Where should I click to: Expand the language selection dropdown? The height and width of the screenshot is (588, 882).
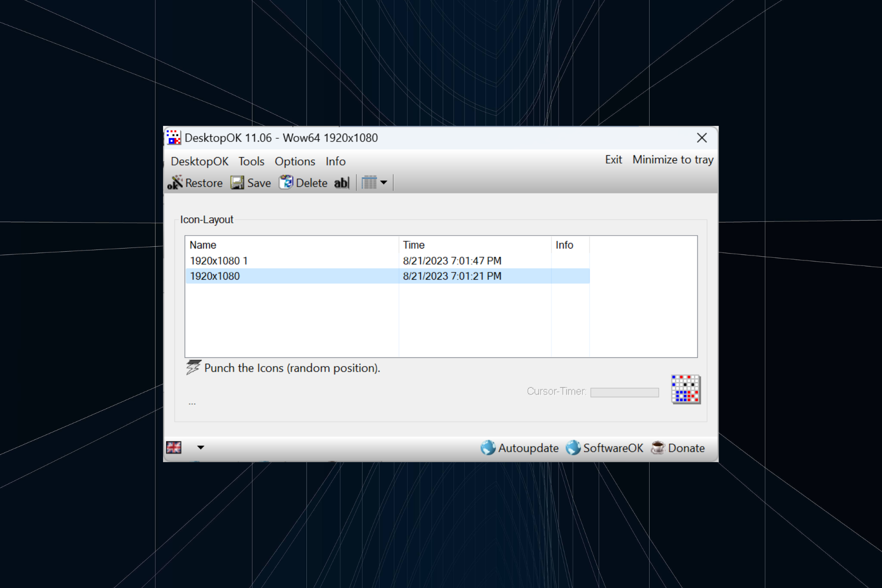[201, 447]
